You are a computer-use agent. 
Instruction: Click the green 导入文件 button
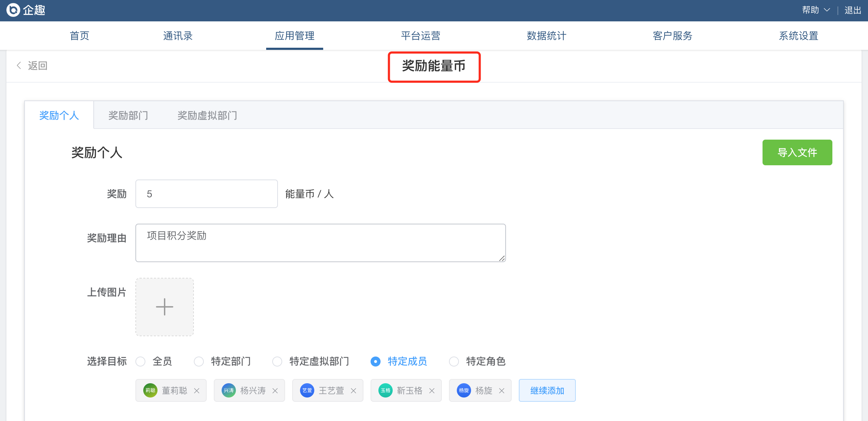797,152
